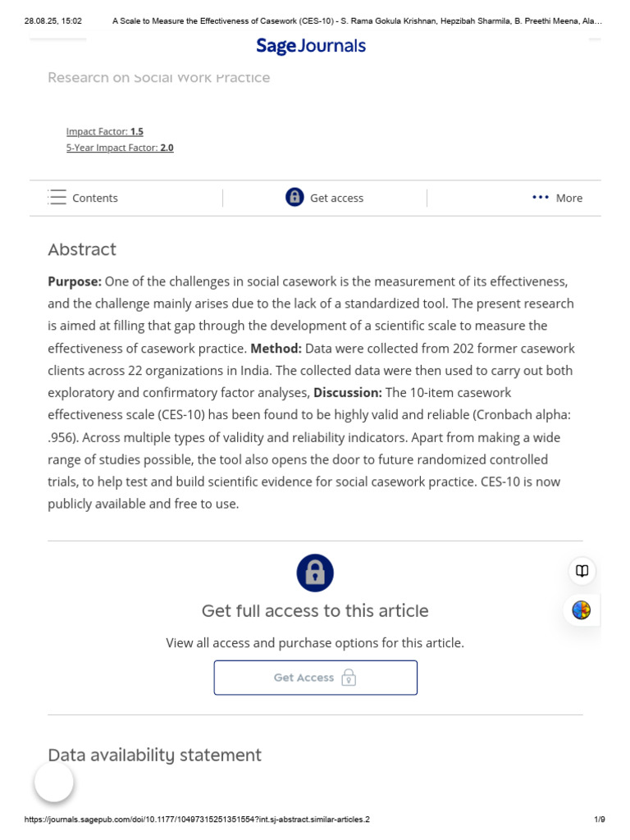Click the large blue padlock circle icon

[x=315, y=573]
